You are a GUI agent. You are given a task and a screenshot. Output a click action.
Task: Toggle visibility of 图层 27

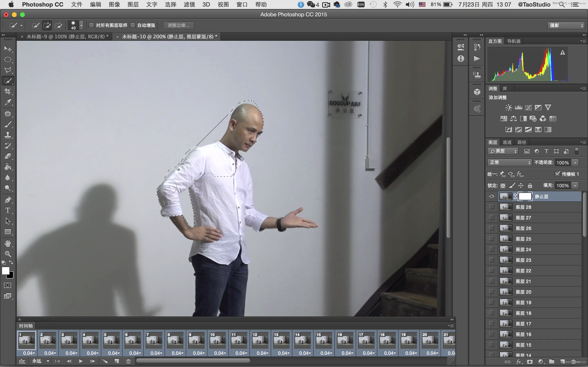[491, 218]
